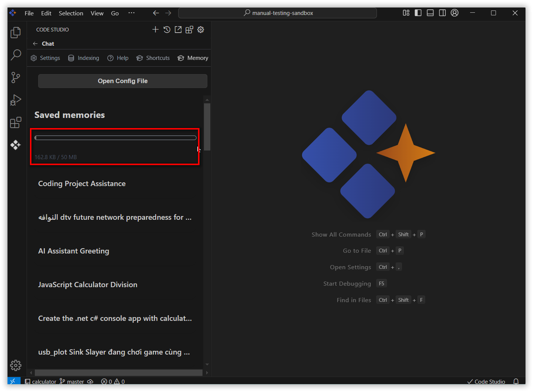The image size is (533, 392).
Task: Click the Show All Commands hint
Action: pos(341,234)
